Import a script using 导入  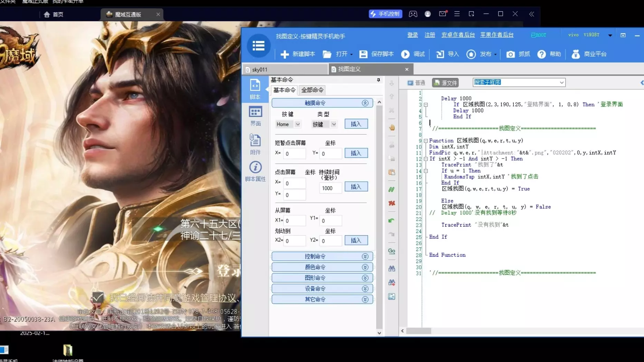tap(447, 54)
